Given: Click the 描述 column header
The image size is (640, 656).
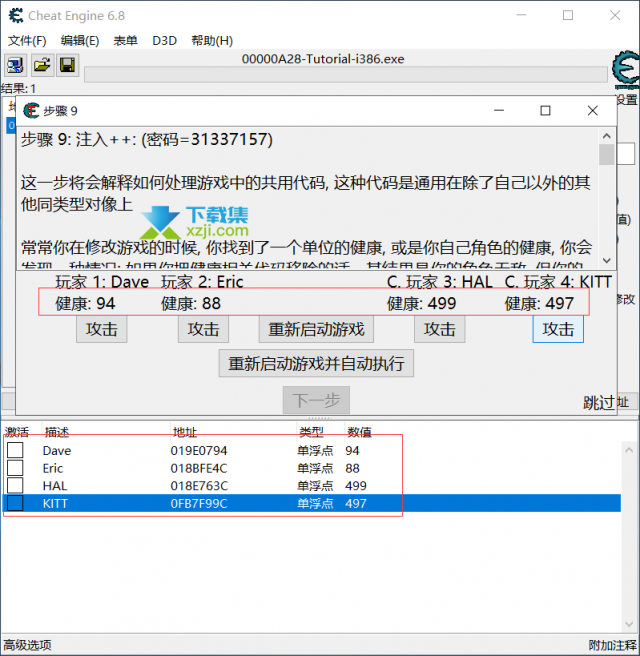Looking at the screenshot, I should tap(57, 432).
